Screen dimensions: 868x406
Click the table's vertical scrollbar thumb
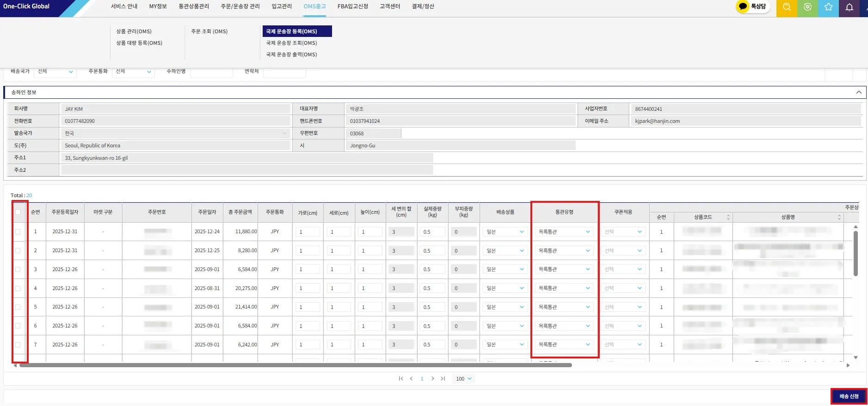click(x=856, y=253)
